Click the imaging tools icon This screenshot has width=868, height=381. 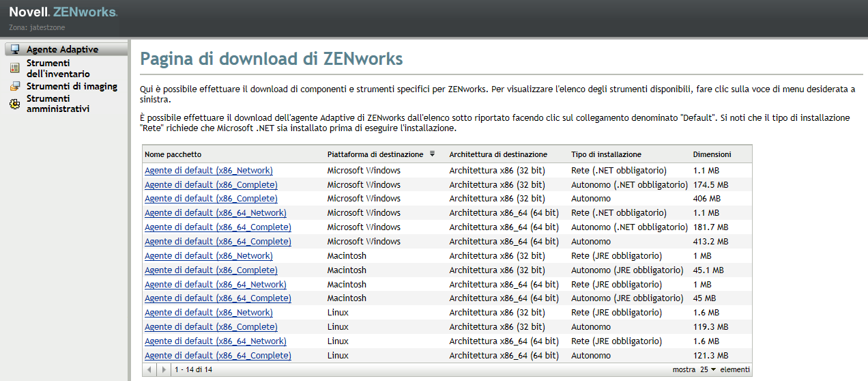point(14,87)
